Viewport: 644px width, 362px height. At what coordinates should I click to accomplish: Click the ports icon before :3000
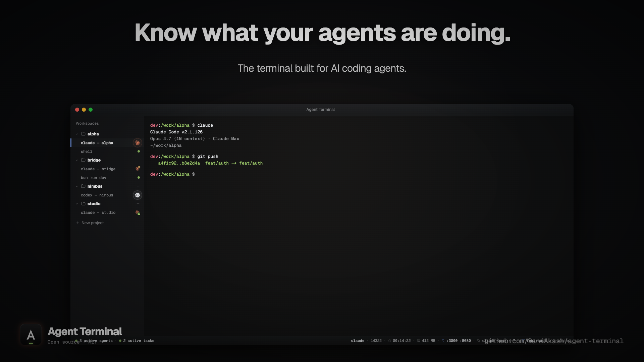click(443, 341)
